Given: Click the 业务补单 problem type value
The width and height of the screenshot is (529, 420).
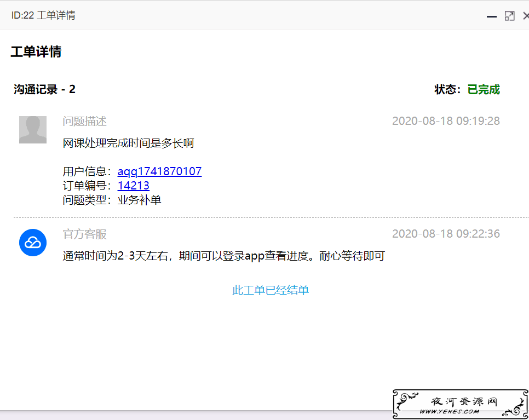Looking at the screenshot, I should (139, 200).
